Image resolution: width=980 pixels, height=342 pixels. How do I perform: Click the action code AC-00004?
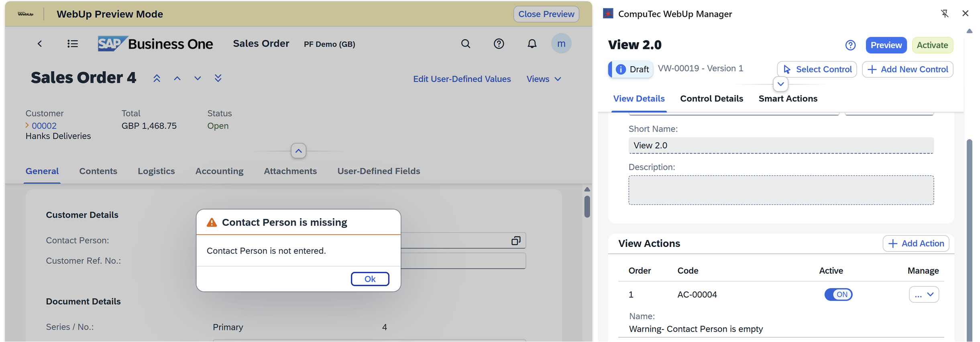[697, 295]
